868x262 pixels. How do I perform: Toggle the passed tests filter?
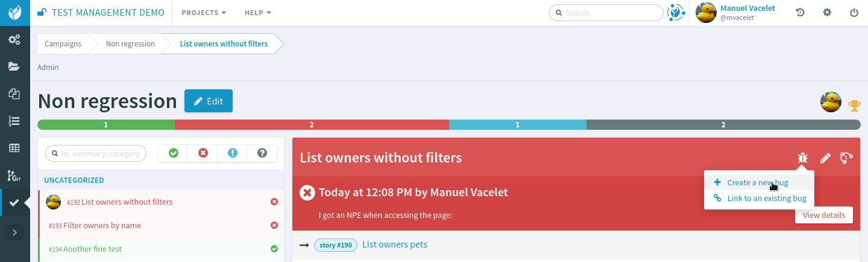click(x=174, y=153)
